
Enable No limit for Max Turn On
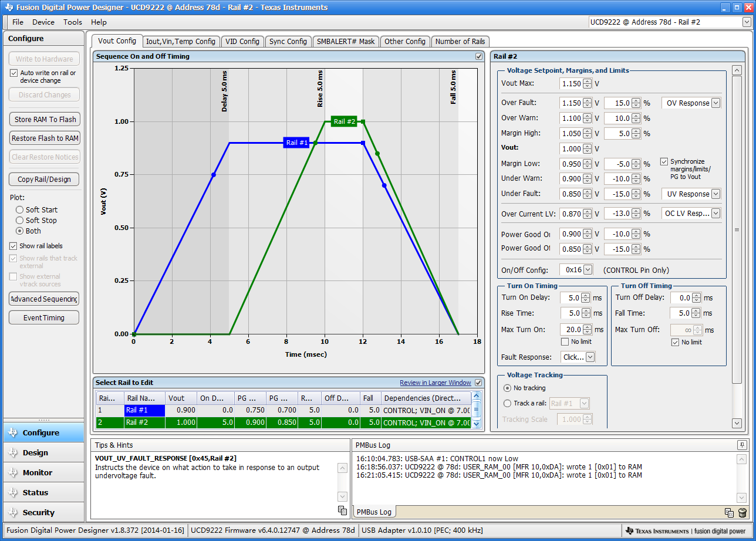565,342
